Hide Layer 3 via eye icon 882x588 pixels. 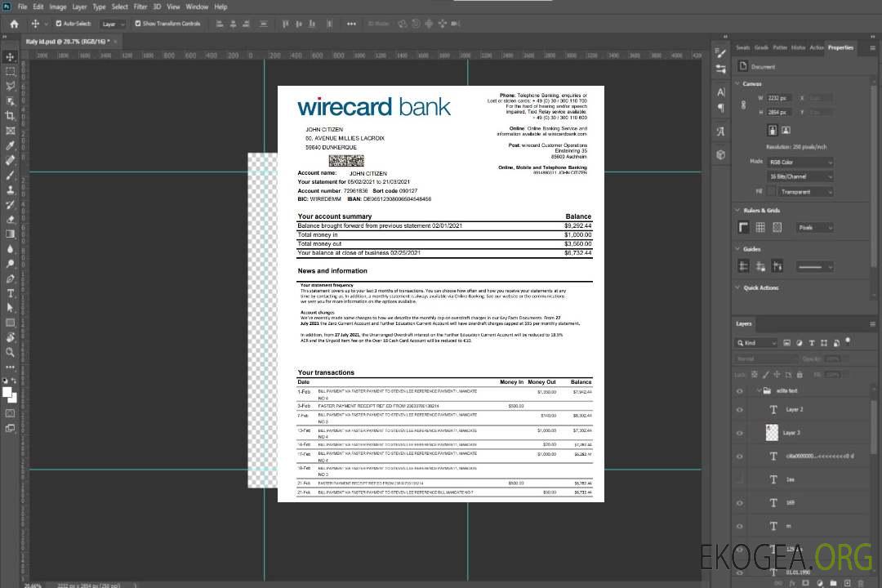pos(740,434)
